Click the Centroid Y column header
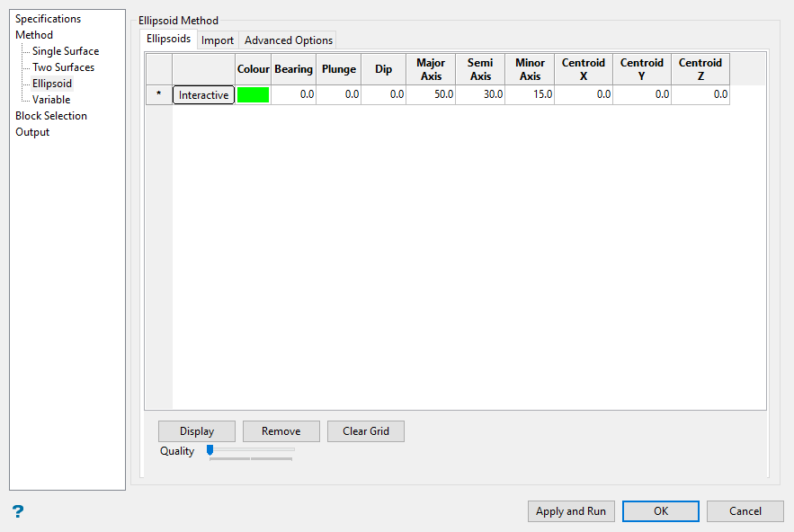 [x=642, y=69]
